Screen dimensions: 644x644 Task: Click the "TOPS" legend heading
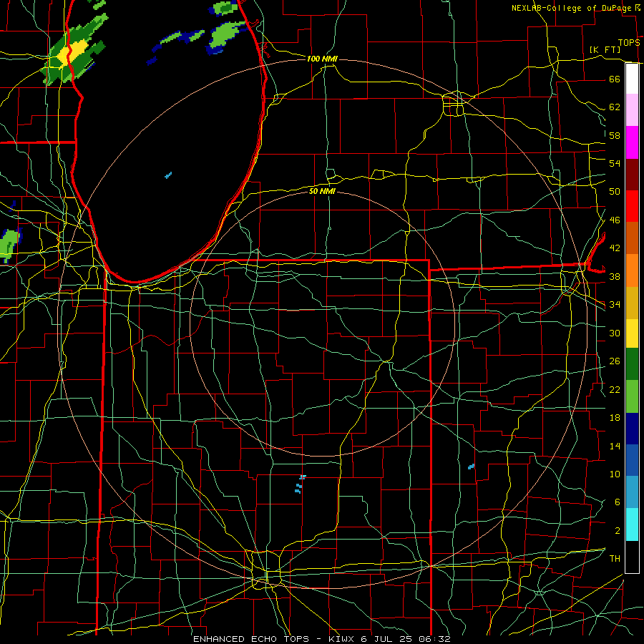click(x=629, y=43)
